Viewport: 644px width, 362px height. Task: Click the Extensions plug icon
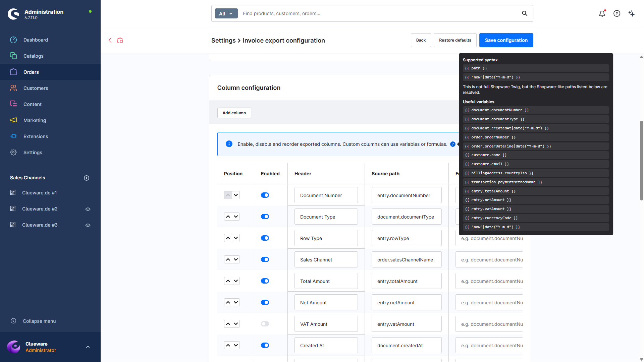(x=13, y=136)
